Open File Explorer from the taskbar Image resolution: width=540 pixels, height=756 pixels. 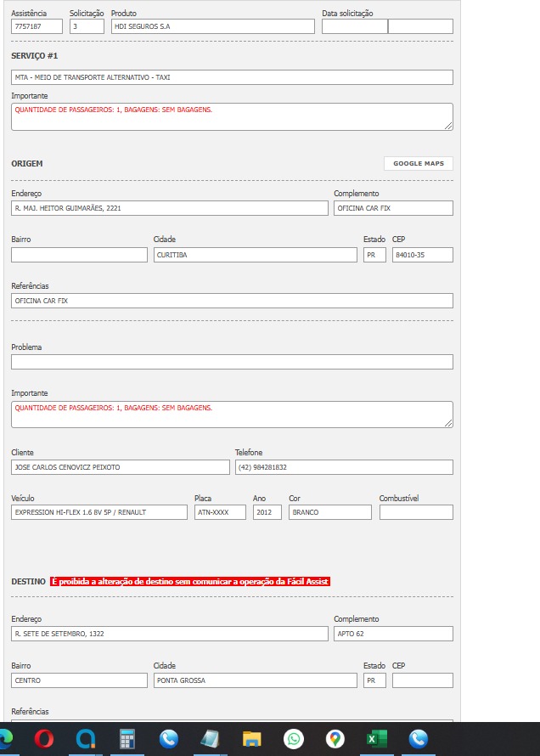(x=252, y=739)
